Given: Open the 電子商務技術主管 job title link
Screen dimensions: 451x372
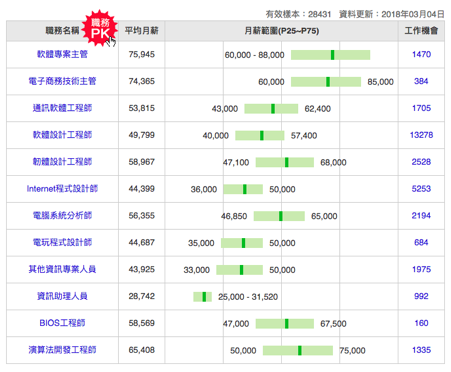Looking at the screenshot, I should (x=62, y=81).
